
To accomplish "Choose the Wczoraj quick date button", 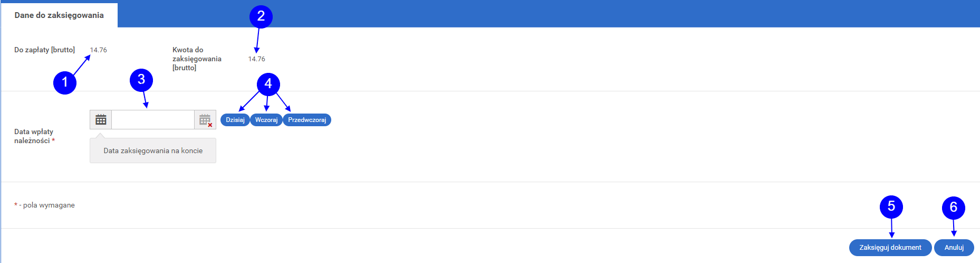I will pos(266,120).
